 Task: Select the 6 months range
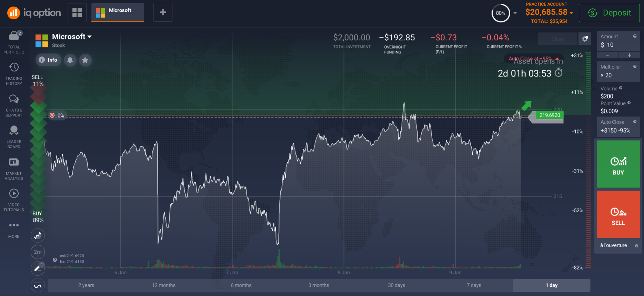pyautogui.click(x=241, y=285)
